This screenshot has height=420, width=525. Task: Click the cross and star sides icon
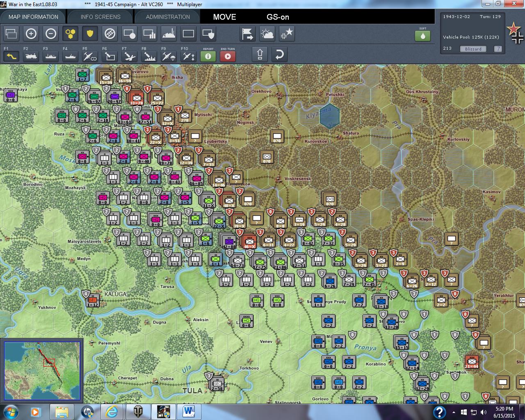(x=287, y=34)
